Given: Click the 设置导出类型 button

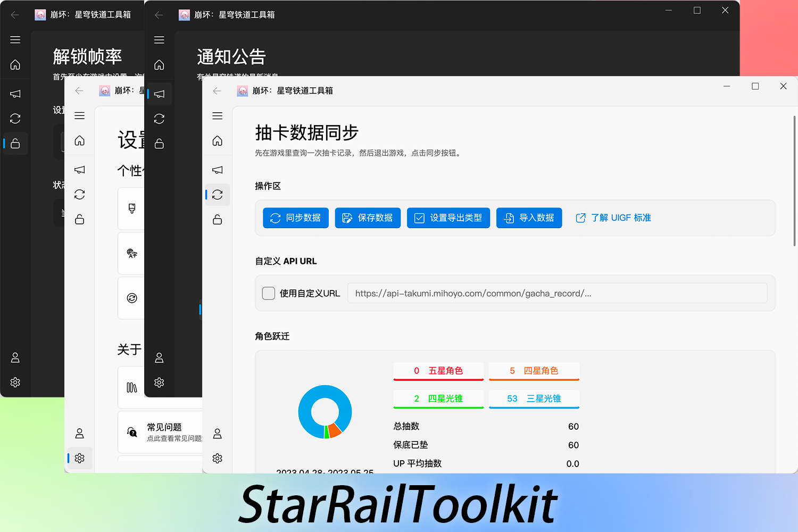Looking at the screenshot, I should pyautogui.click(x=448, y=218).
